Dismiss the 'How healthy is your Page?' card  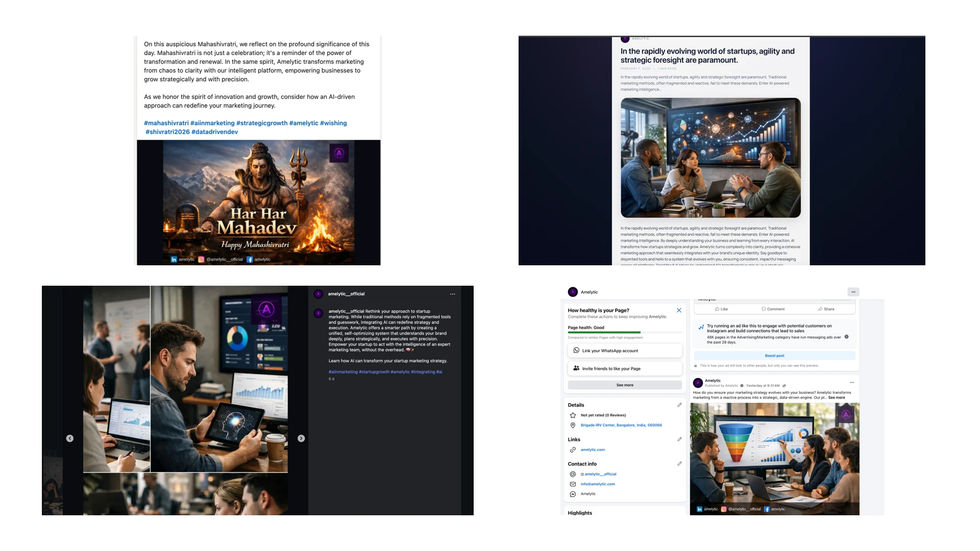click(679, 310)
